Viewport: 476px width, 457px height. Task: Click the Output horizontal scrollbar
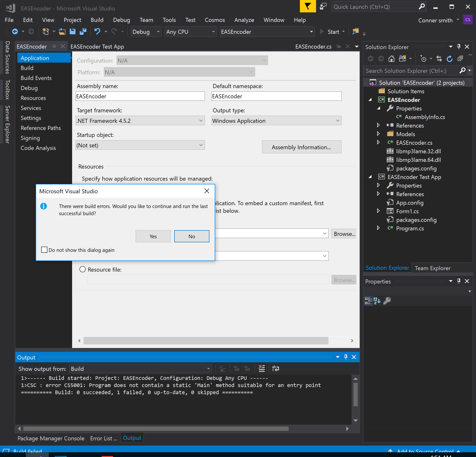pos(156,429)
